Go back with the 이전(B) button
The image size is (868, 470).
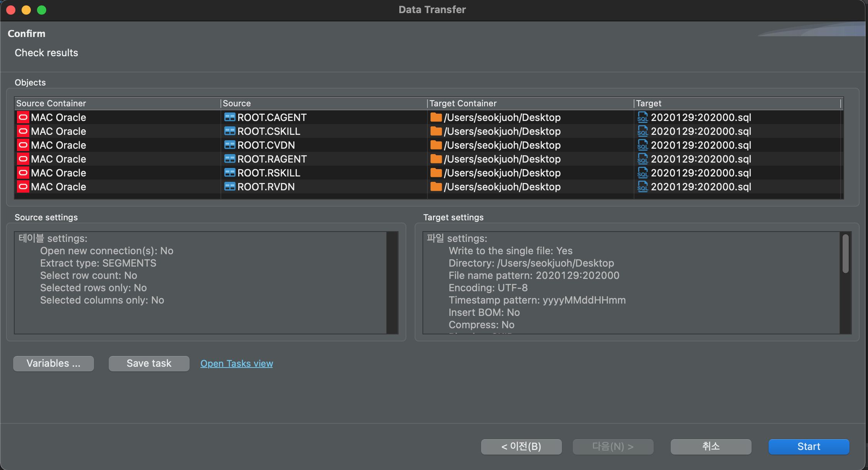click(521, 446)
